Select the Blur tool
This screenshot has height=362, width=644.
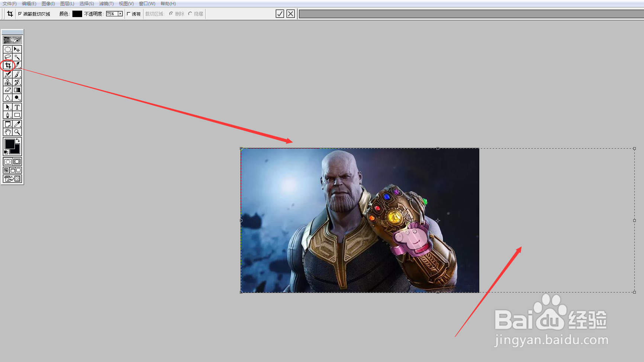(x=7, y=98)
